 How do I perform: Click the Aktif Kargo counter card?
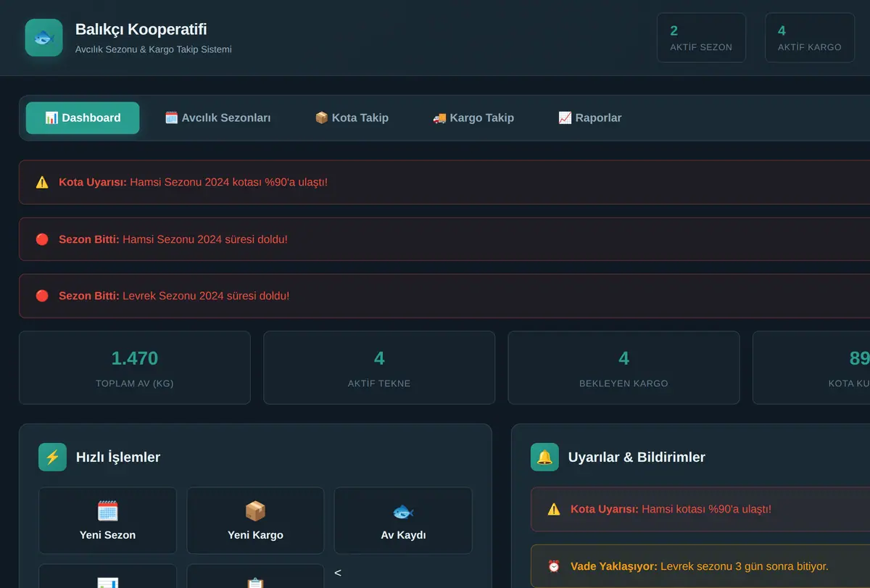810,38
